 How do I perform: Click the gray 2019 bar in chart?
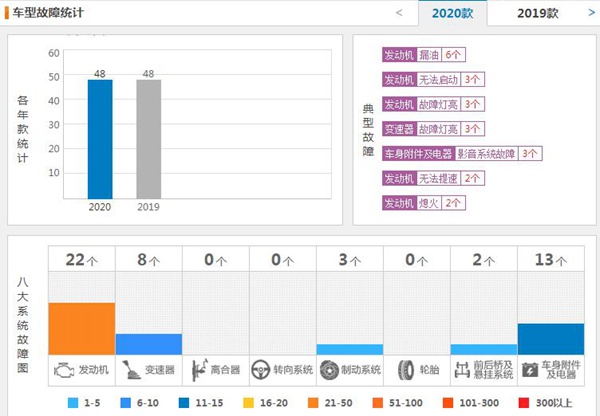pyautogui.click(x=148, y=139)
